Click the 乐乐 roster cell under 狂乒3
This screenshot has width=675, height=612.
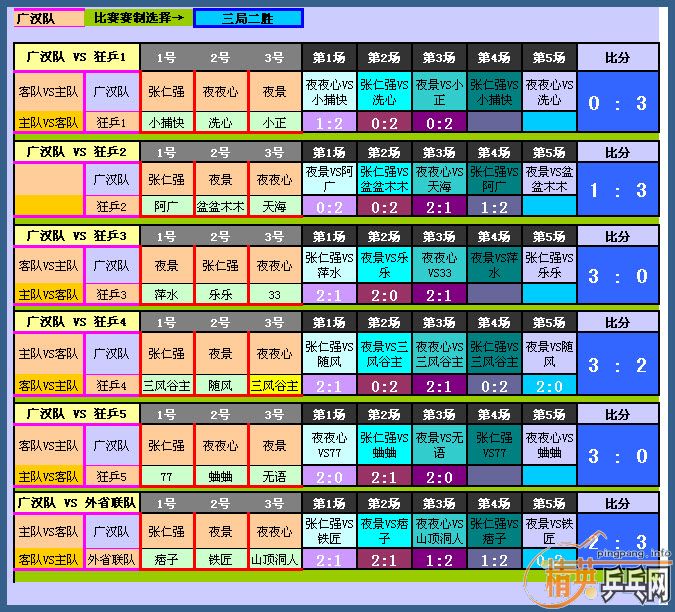220,294
